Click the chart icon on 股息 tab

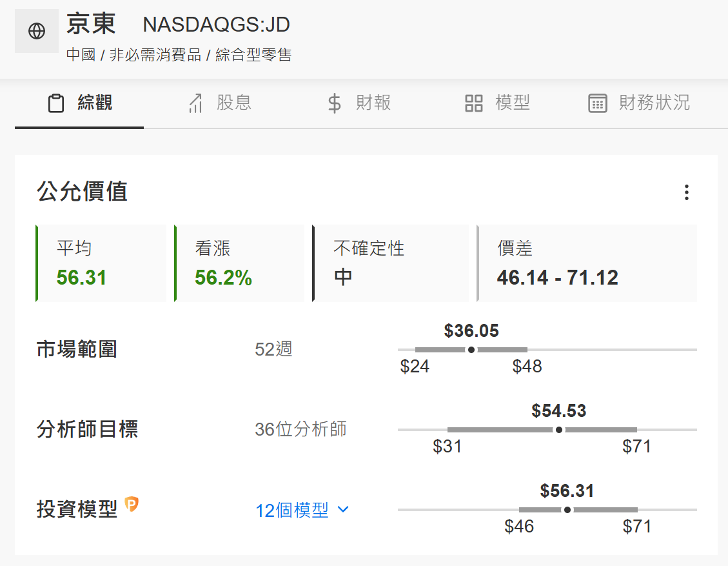tap(195, 103)
